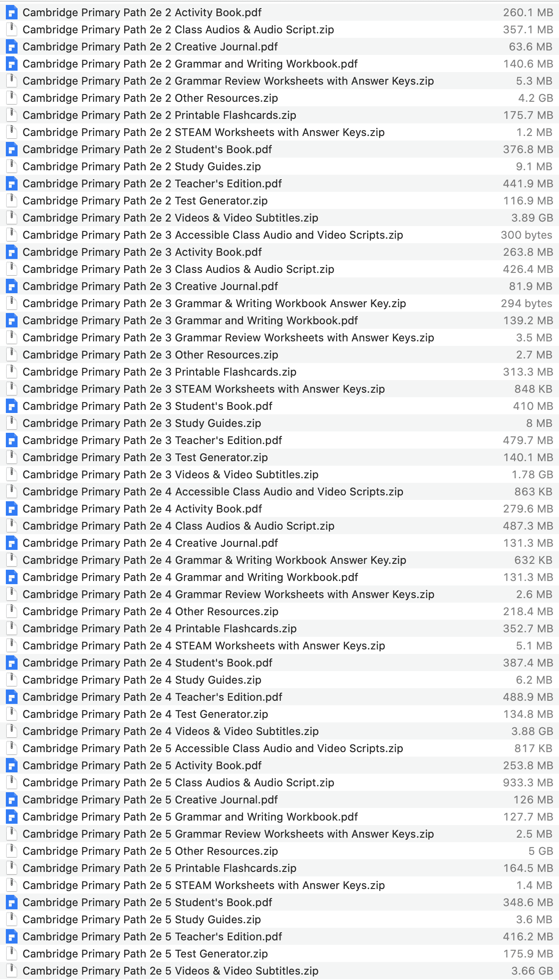Select 3 STEAM Worksheets with Answer Keys.zip
The height and width of the screenshot is (980, 559).
tap(279, 389)
